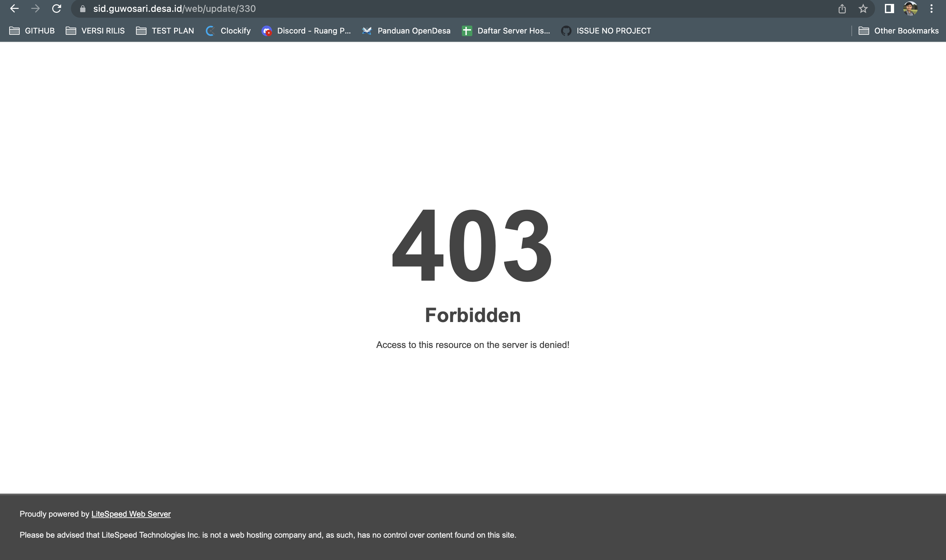Go back to the previous page
Viewport: 946px width, 560px height.
tap(14, 9)
